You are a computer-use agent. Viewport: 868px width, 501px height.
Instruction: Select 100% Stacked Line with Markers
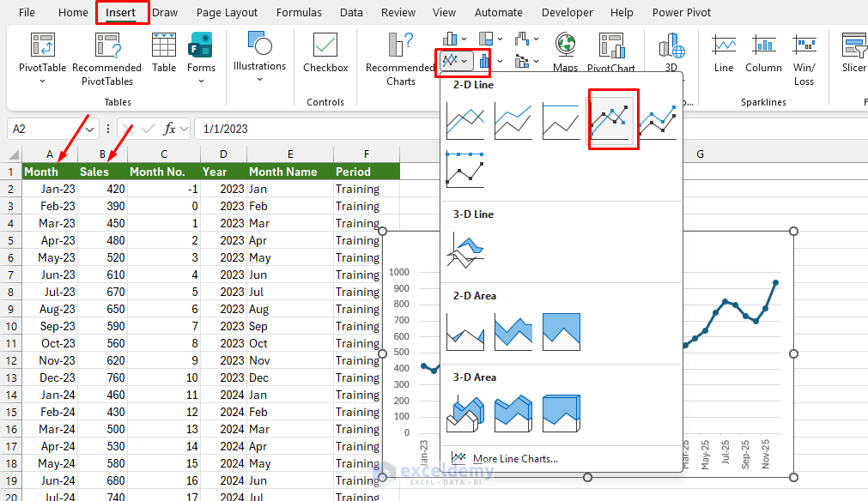point(465,170)
